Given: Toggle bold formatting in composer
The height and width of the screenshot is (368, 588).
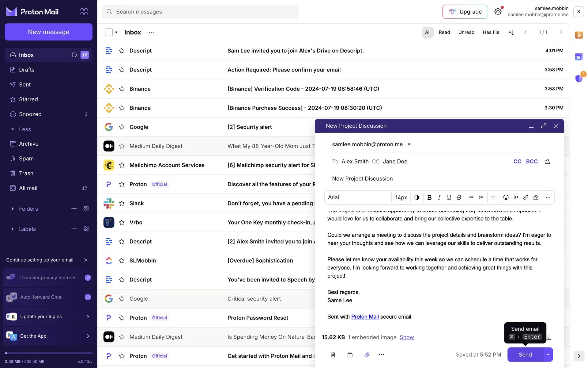Looking at the screenshot, I should point(429,197).
